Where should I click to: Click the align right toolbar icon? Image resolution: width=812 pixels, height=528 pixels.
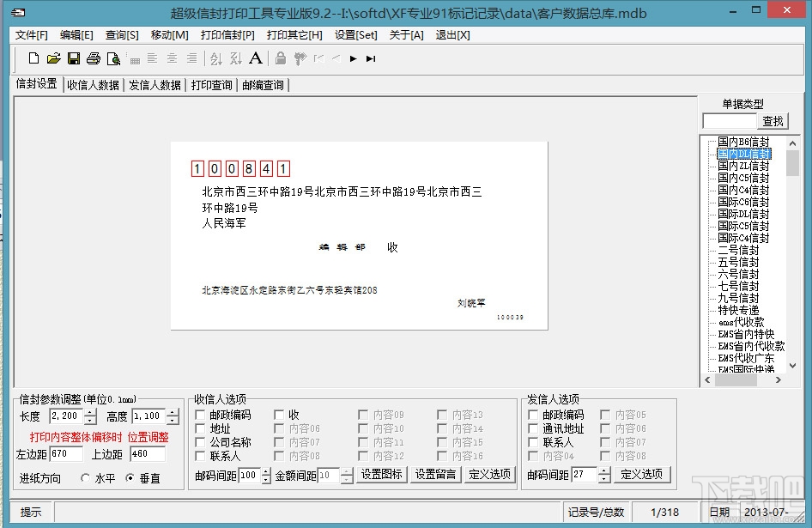coord(191,58)
